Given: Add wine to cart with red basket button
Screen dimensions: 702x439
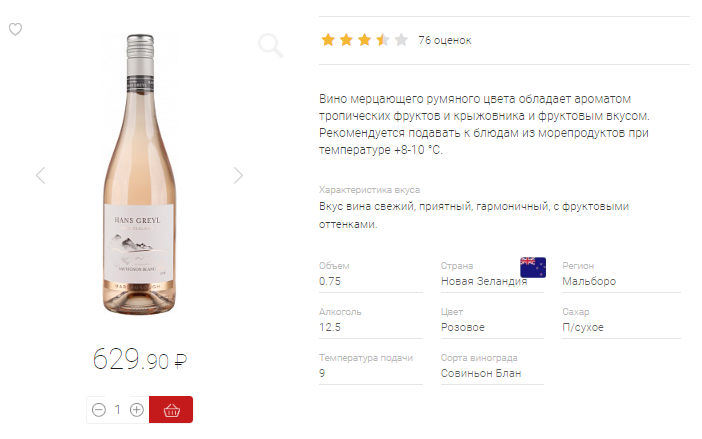Looking at the screenshot, I should 171,410.
